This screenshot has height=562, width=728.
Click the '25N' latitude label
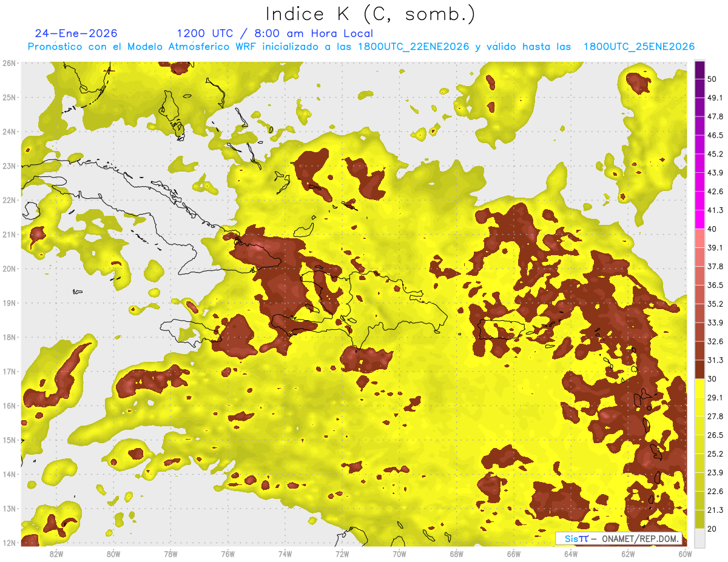pyautogui.click(x=9, y=98)
